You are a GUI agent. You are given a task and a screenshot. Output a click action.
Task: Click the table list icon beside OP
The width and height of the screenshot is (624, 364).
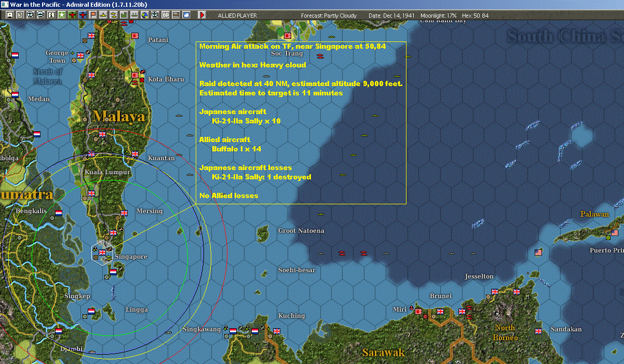[176, 16]
